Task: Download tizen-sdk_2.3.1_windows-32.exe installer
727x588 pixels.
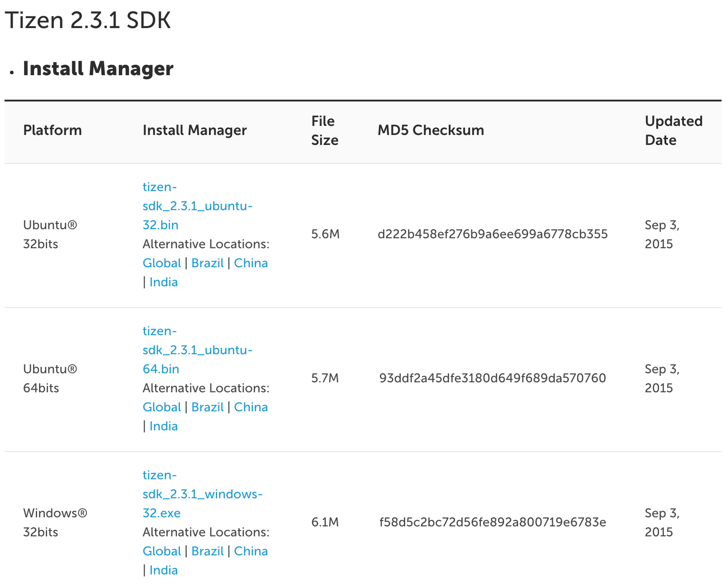Action: [x=203, y=494]
